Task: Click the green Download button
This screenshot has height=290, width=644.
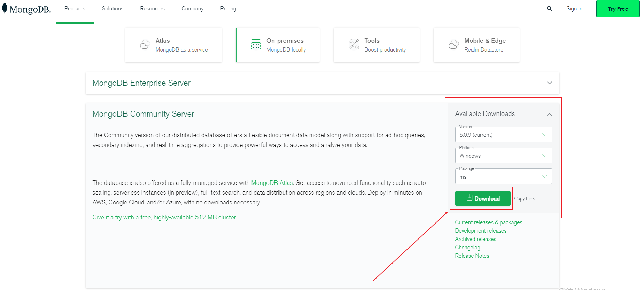Action: click(x=483, y=198)
